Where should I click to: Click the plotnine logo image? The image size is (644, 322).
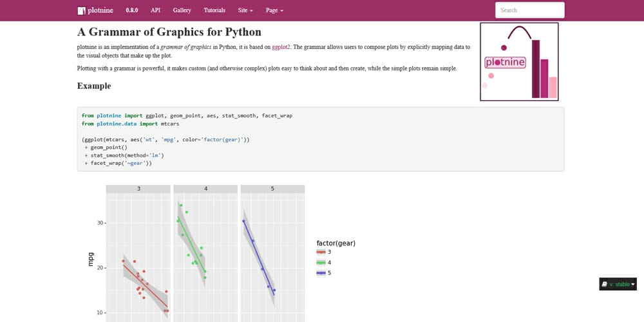coord(519,62)
